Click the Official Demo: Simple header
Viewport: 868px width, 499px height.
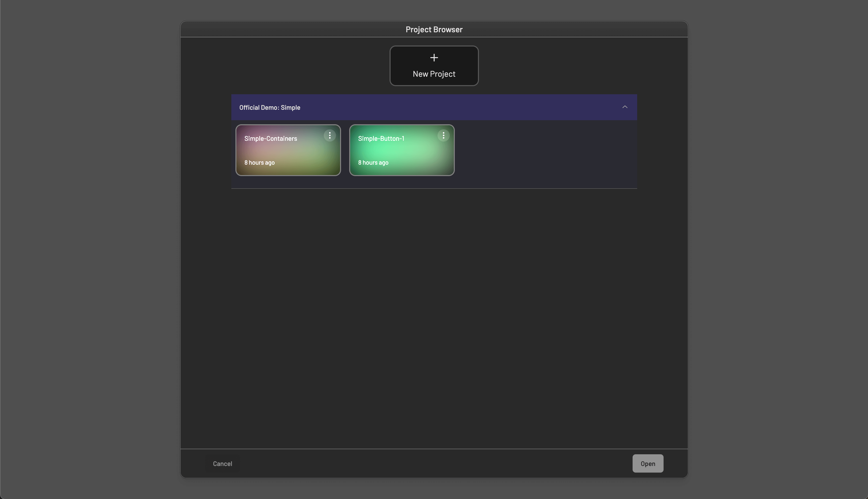coord(270,108)
